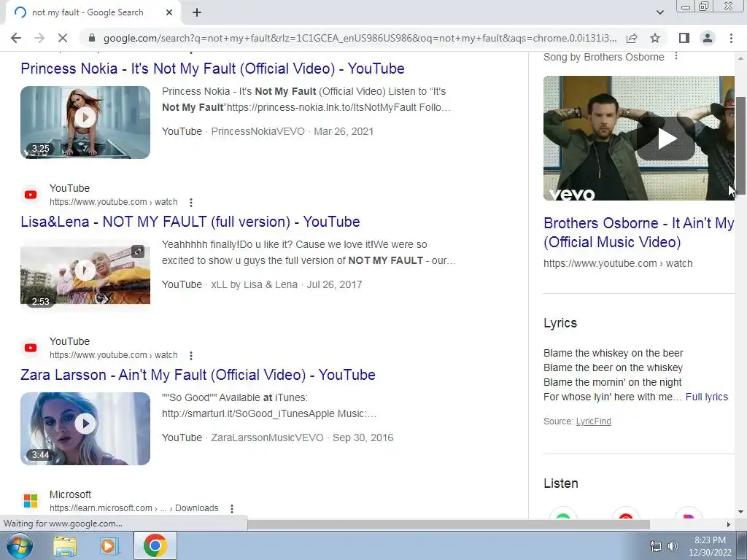Click the network tray icon
747x560 pixels.
coord(656,546)
